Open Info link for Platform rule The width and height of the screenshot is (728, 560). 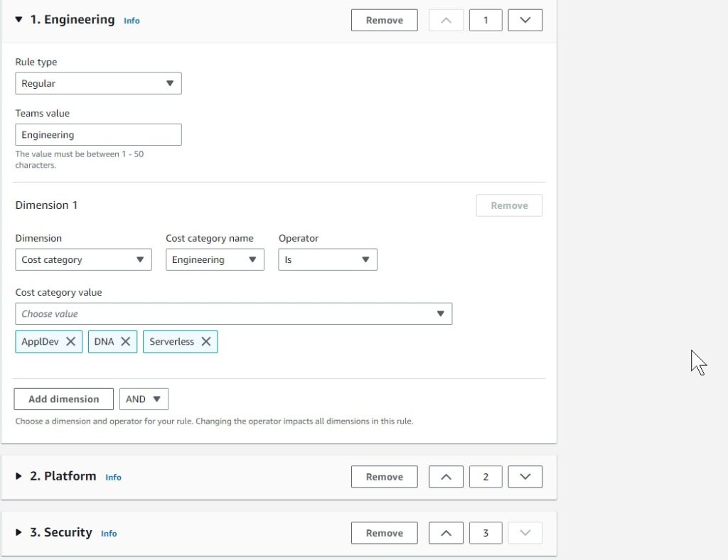pos(113,477)
